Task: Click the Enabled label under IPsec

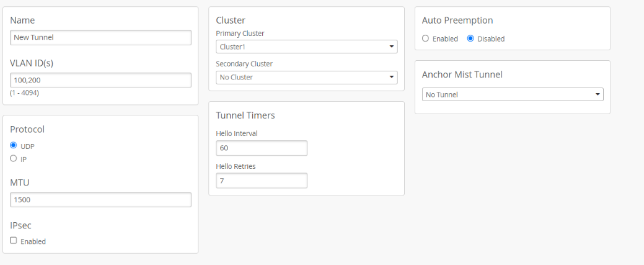Action: pos(33,241)
